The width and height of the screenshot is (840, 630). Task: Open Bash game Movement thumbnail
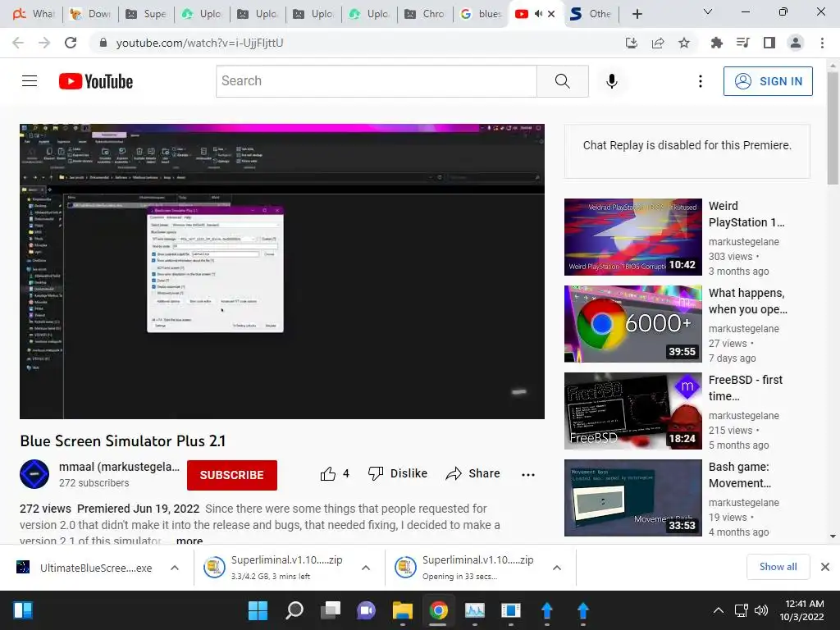point(632,498)
